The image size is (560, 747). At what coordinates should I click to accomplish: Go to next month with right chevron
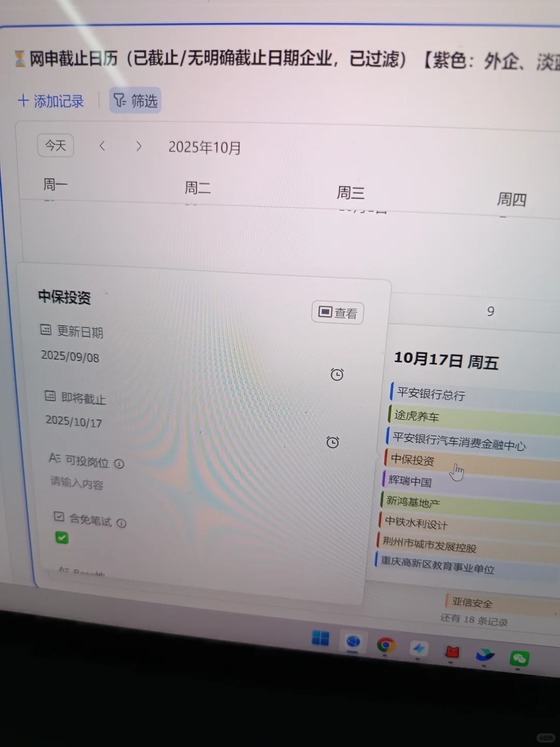(139, 146)
